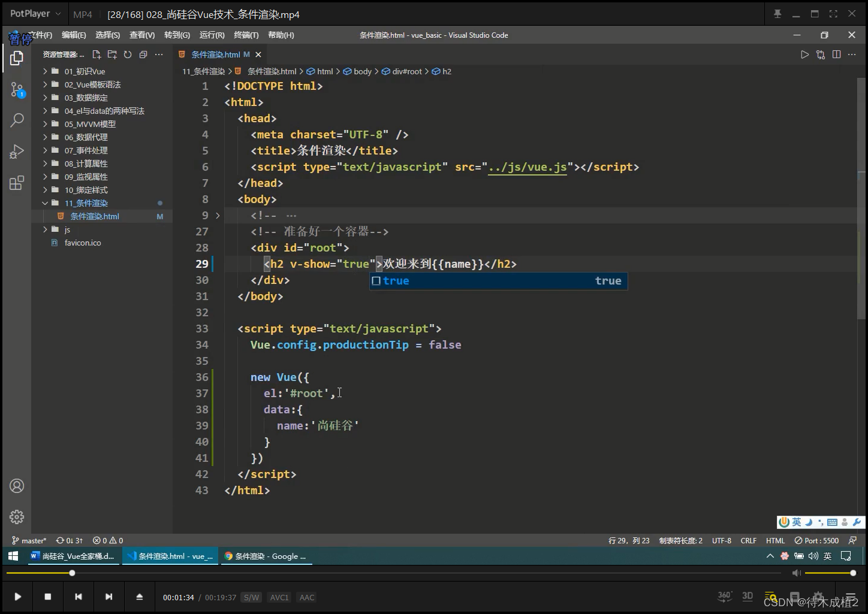Refresh the explorer file tree
This screenshot has width=868, height=614.
128,55
